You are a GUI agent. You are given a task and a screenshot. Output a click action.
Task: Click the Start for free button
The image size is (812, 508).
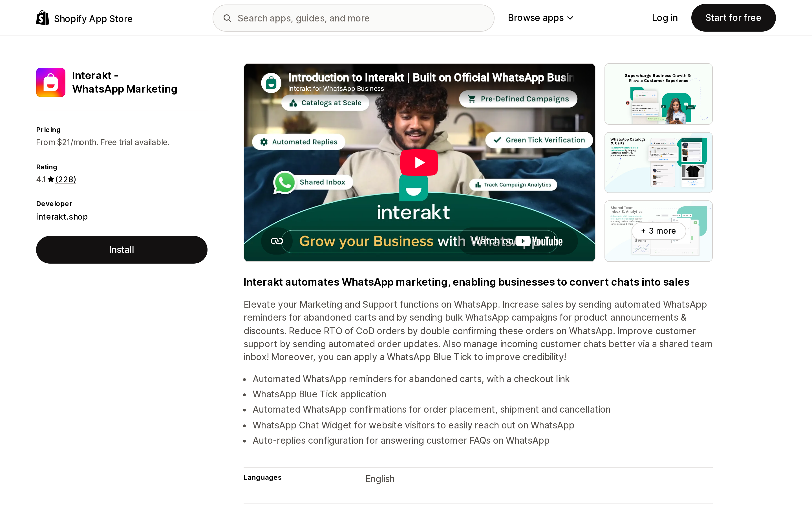tap(733, 18)
